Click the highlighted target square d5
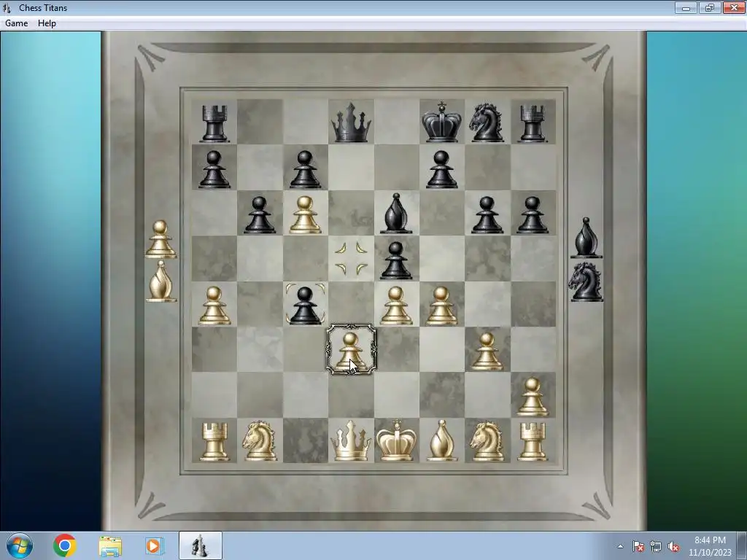 pos(351,259)
